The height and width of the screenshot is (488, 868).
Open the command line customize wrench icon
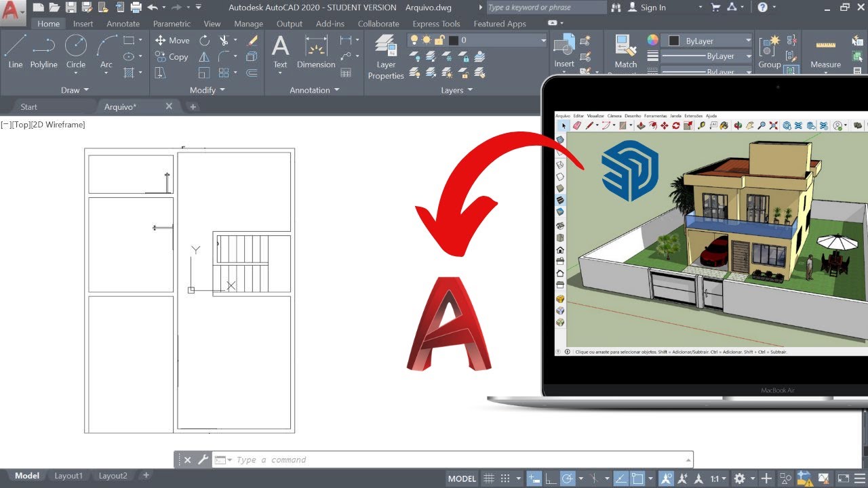(x=203, y=460)
